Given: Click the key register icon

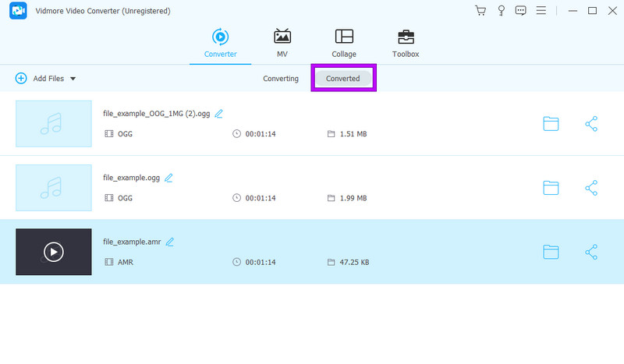Looking at the screenshot, I should [x=502, y=11].
